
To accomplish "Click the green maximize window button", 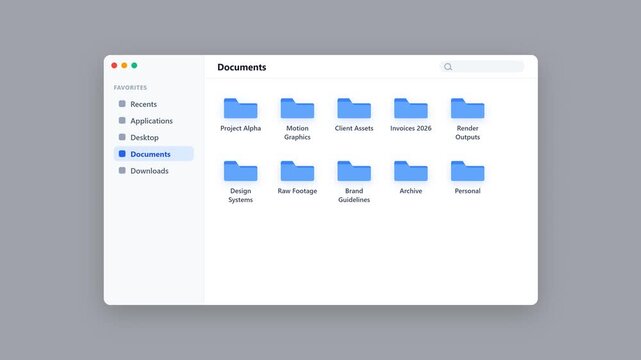I will (x=134, y=65).
